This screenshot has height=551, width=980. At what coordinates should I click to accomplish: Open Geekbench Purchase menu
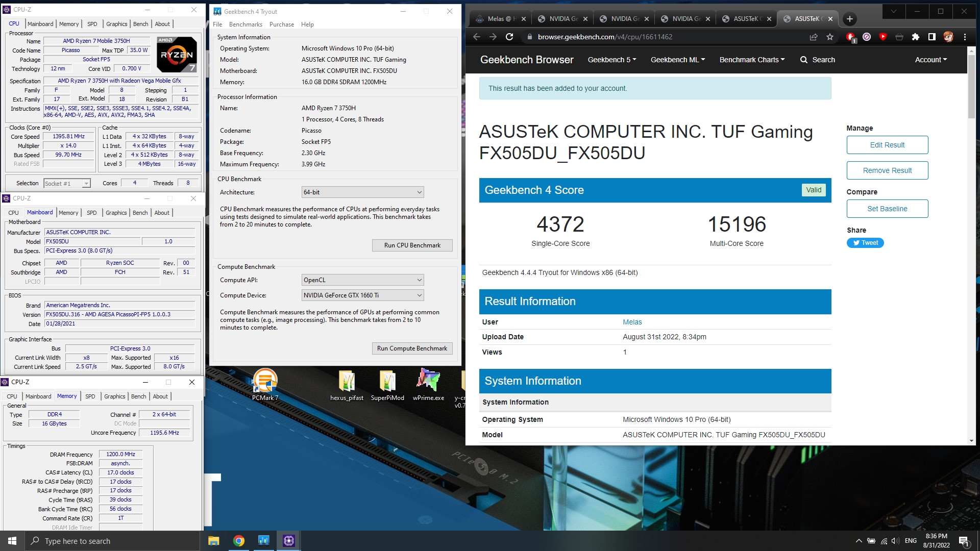(x=282, y=24)
